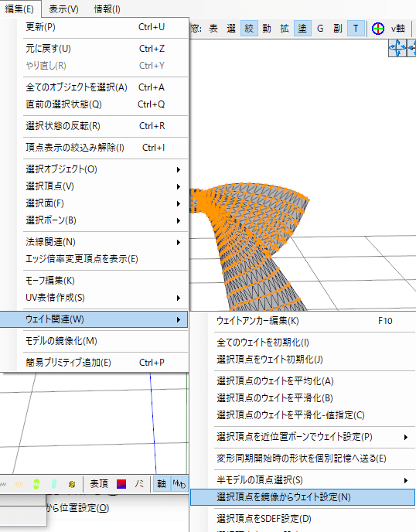Viewport: 416px width, 532px height.
Task: Toggle the 絞 filter window button
Action: [249, 29]
